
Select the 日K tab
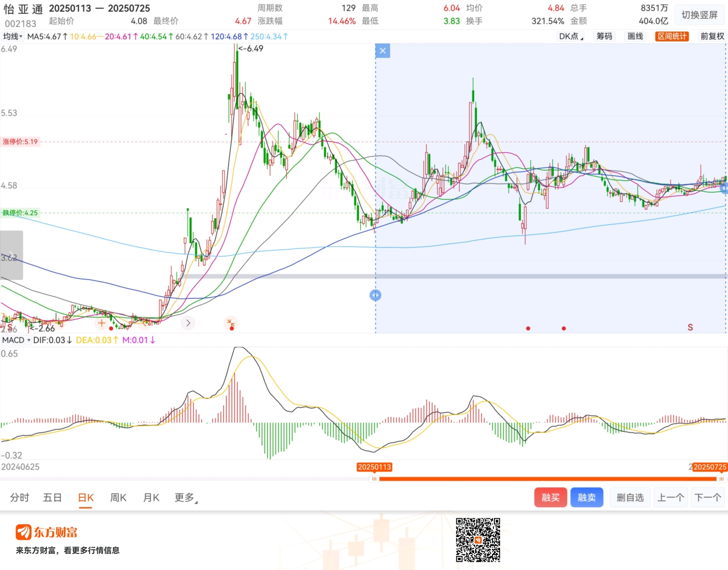tap(86, 498)
